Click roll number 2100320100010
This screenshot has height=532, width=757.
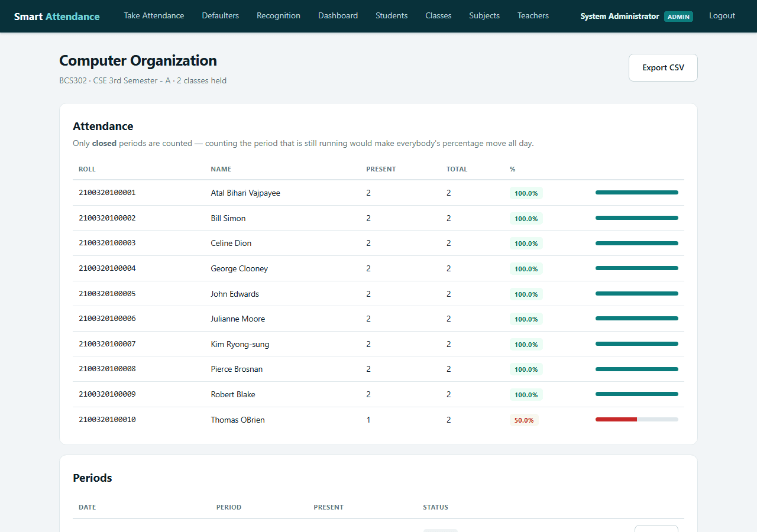pos(107,420)
